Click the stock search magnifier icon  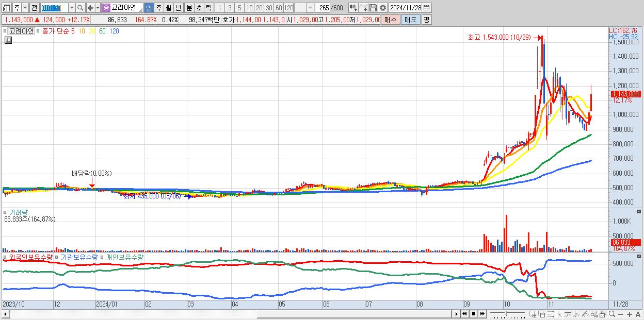81,8
